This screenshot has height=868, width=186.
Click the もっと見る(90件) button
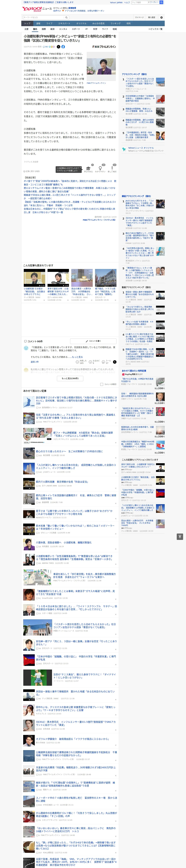70,378
